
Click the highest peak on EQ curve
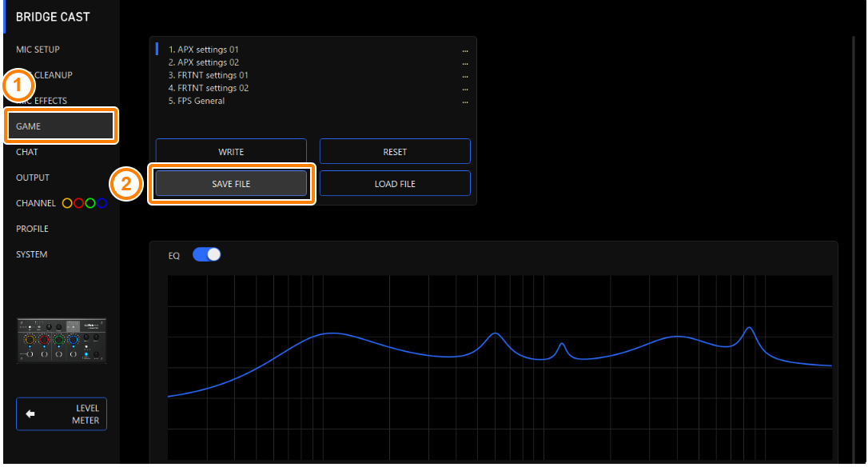pyautogui.click(x=749, y=328)
